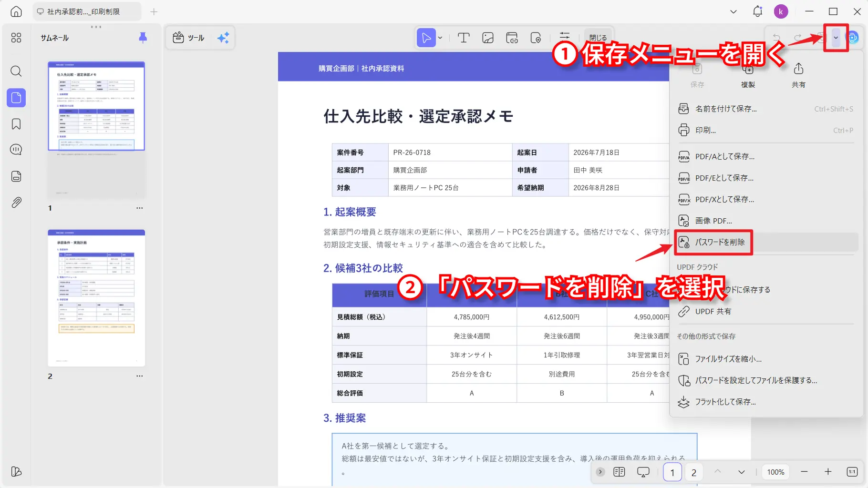Choose PDF/Eとして保存...
Image resolution: width=868 pixels, height=488 pixels.
(765, 178)
